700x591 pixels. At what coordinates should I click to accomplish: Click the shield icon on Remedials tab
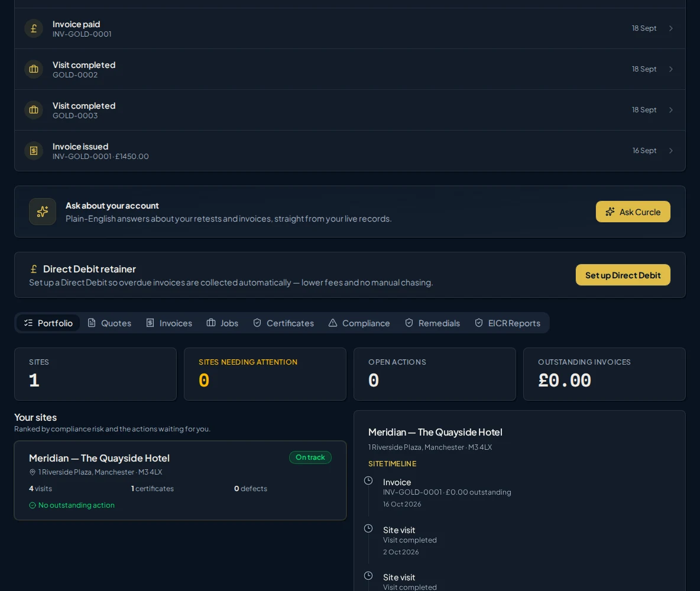[409, 323]
